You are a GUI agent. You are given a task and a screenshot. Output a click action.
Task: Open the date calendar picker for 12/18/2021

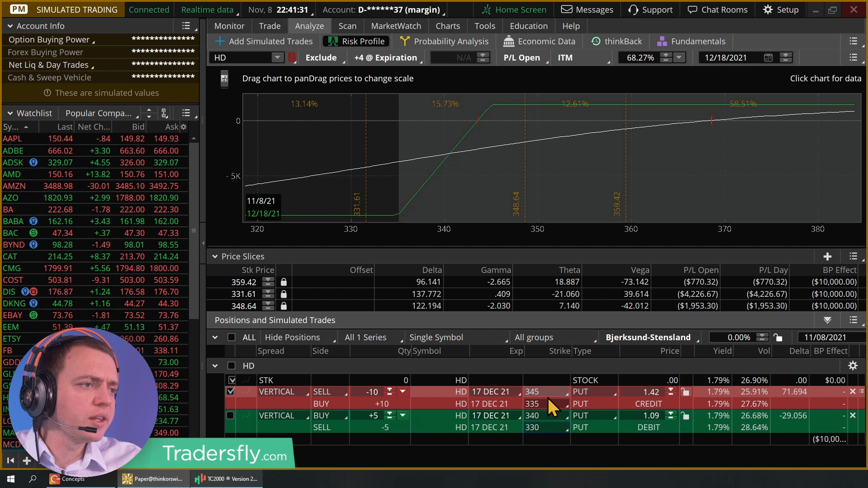click(768, 57)
